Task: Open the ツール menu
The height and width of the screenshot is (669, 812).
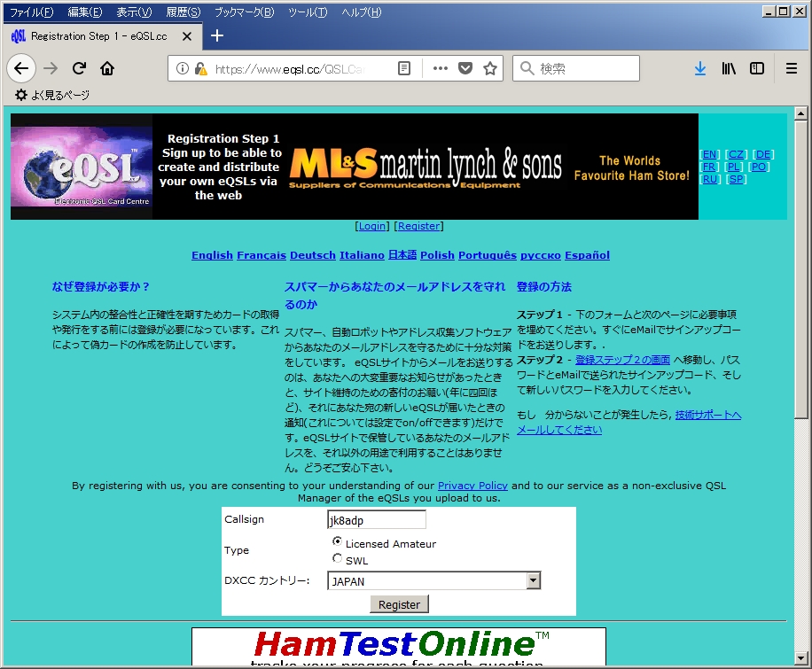Action: [308, 12]
